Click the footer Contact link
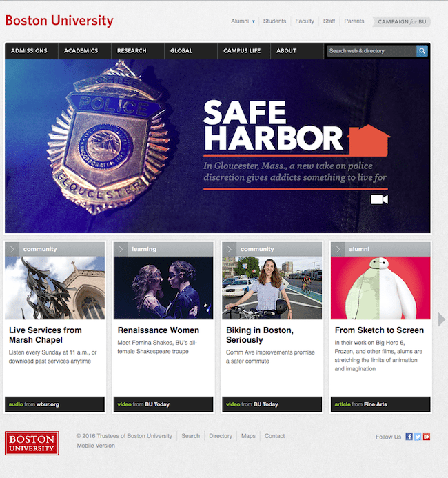 (274, 436)
